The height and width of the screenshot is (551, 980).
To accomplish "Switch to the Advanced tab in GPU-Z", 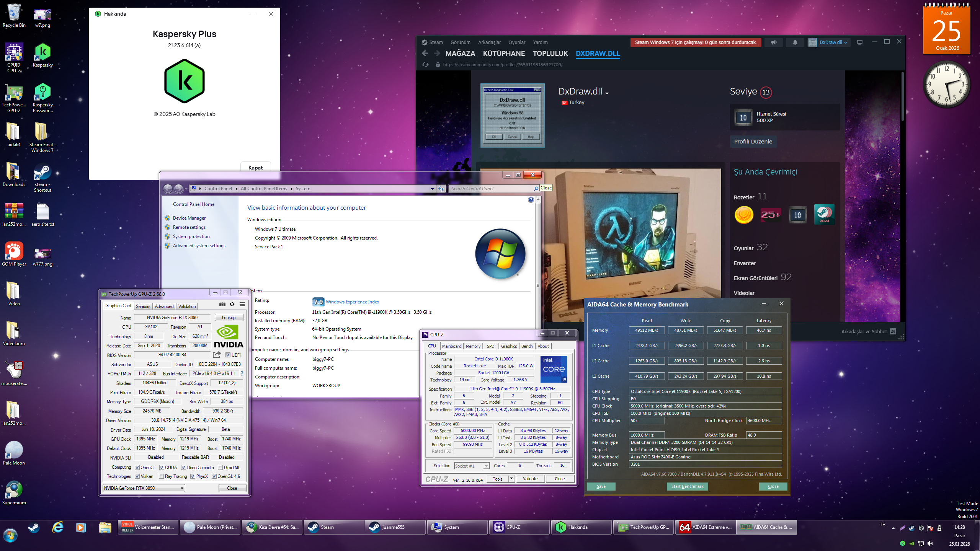I will click(164, 306).
